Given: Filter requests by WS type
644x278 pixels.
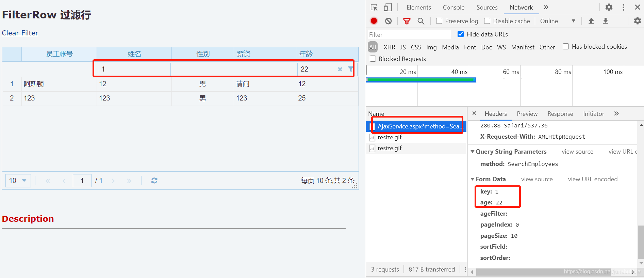Looking at the screenshot, I should point(501,47).
